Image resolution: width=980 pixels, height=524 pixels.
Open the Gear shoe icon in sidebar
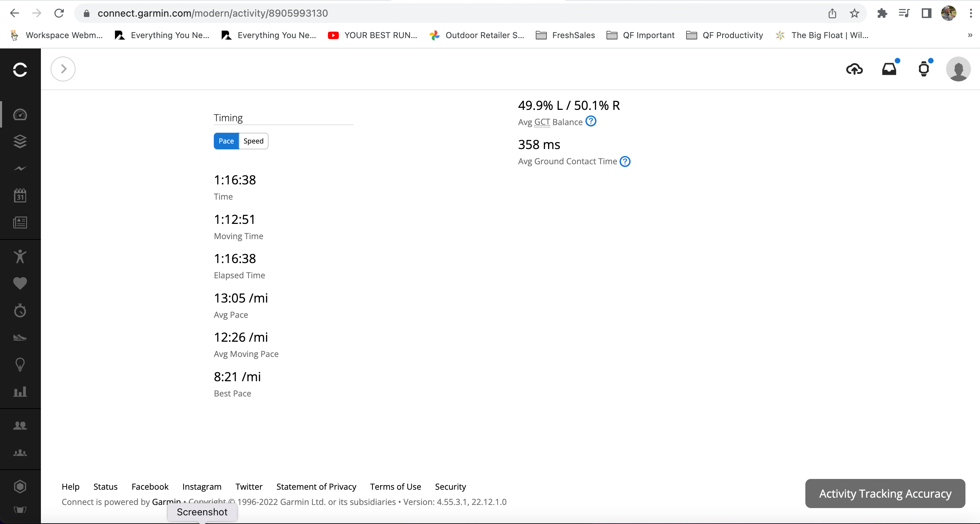click(20, 338)
